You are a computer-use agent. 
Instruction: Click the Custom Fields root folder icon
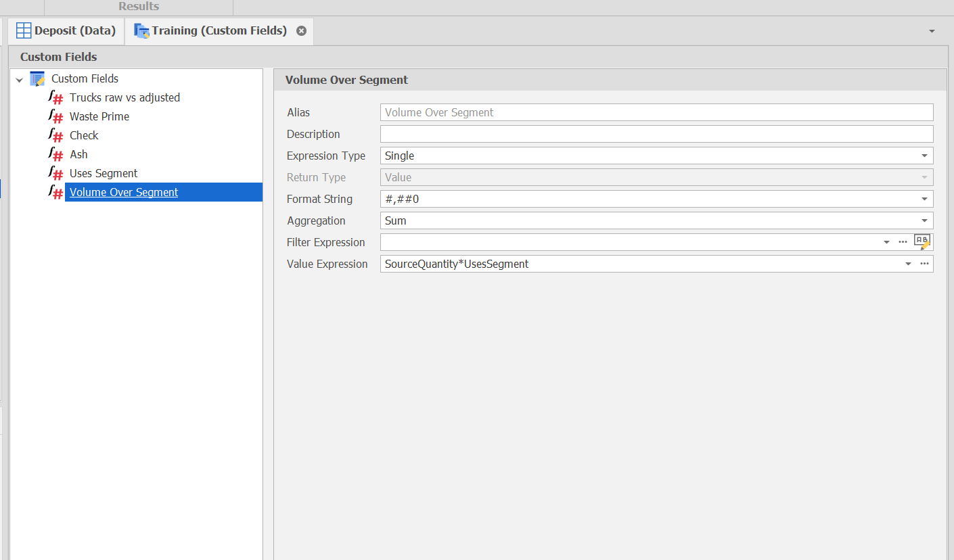(37, 78)
